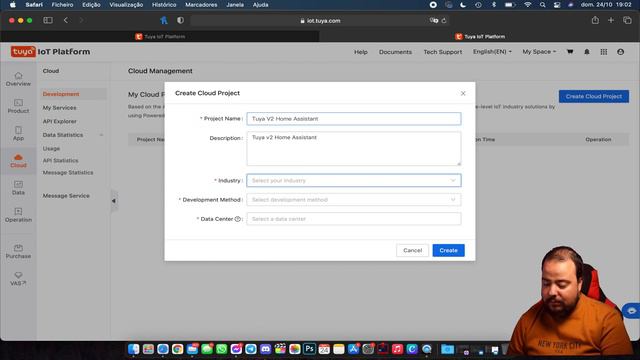Show Safari tab overview icon
This screenshot has width=640, height=360.
click(x=627, y=20)
